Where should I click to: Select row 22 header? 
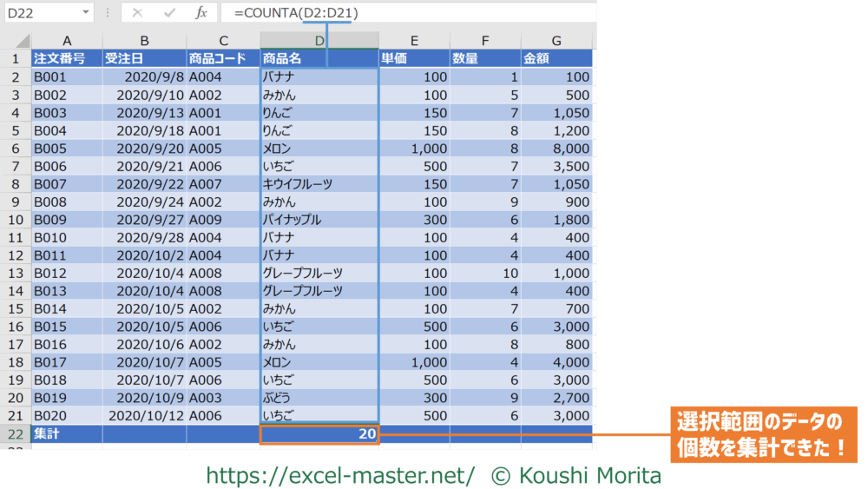15,434
